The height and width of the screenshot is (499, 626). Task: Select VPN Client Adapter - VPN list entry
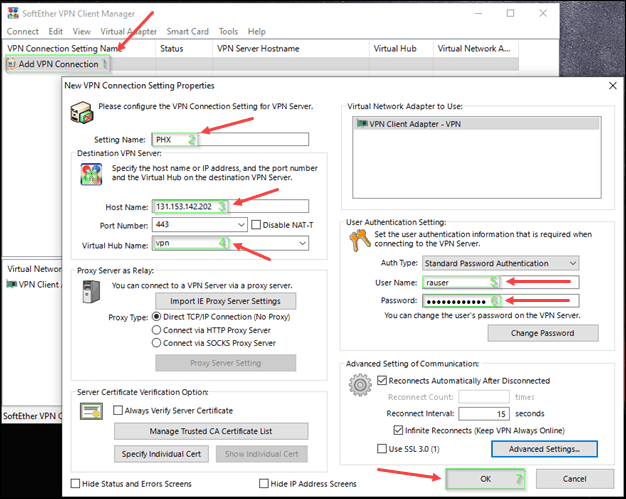coord(477,124)
